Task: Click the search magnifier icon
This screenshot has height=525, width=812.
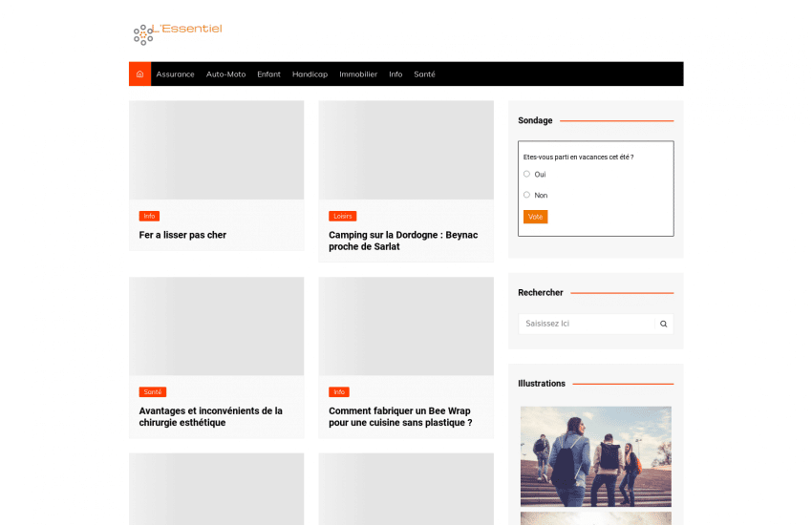Action: point(663,324)
